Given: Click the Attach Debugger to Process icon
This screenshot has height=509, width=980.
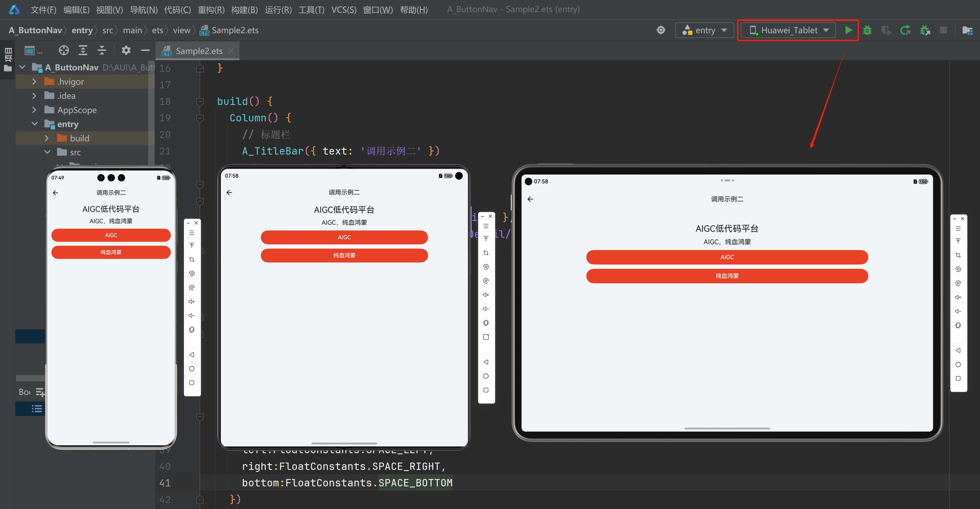Looking at the screenshot, I should (924, 30).
